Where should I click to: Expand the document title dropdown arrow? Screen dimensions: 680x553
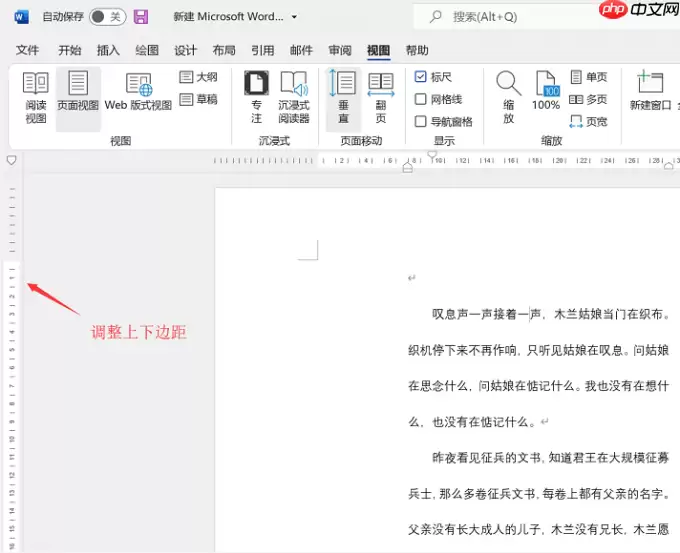pos(294,17)
